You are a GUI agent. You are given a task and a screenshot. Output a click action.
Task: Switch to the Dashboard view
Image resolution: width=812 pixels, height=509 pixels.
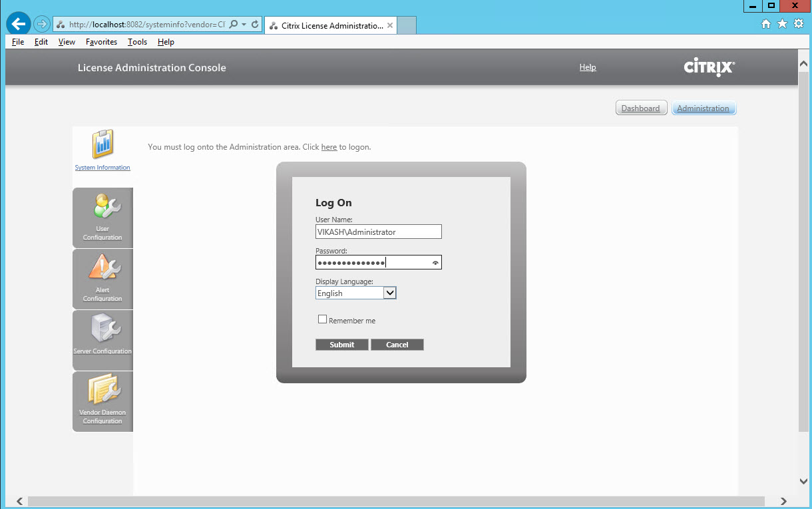[x=641, y=108]
